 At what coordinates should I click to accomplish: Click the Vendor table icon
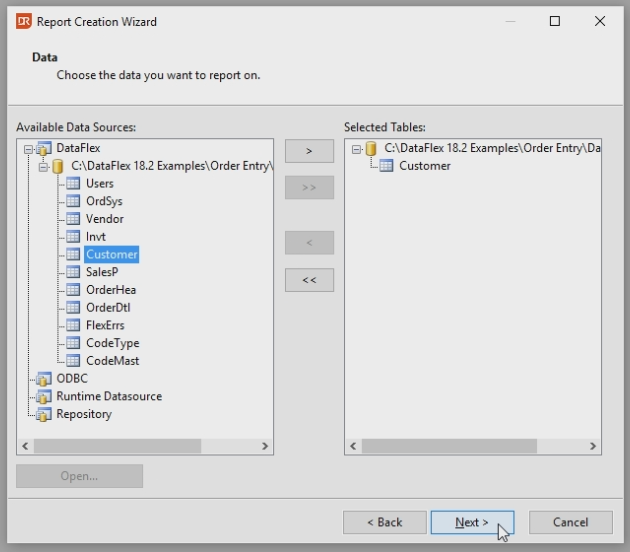coord(72,219)
